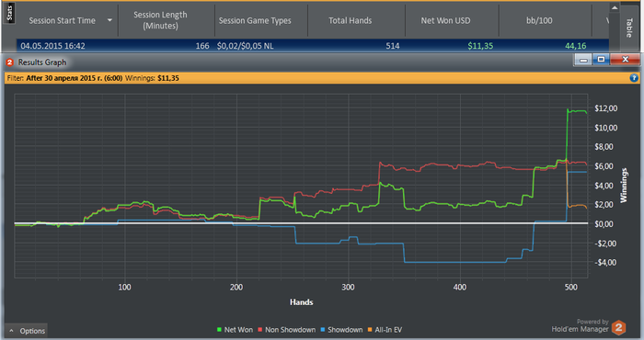Click the scroll up arrow of session list
This screenshot has height=340, width=644.
tap(614, 7)
